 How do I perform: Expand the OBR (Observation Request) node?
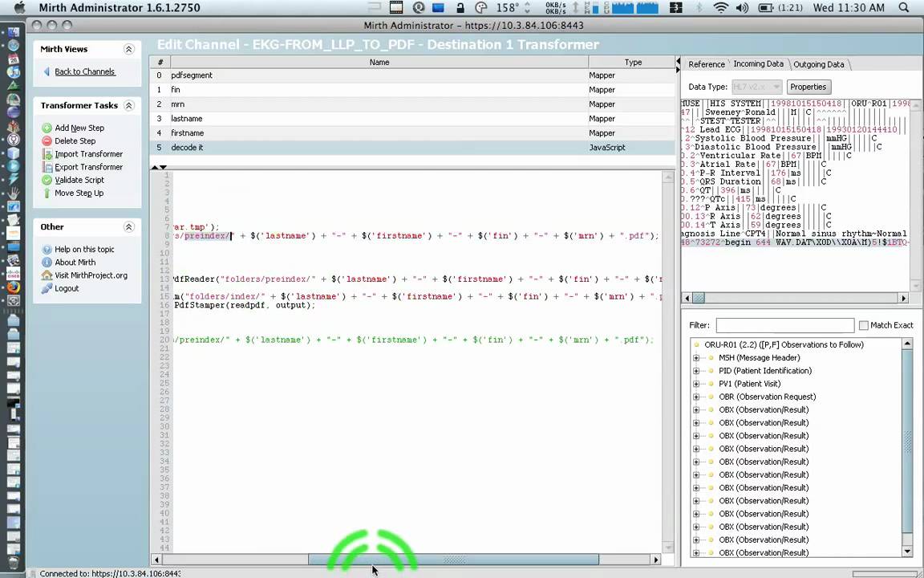[x=696, y=397]
